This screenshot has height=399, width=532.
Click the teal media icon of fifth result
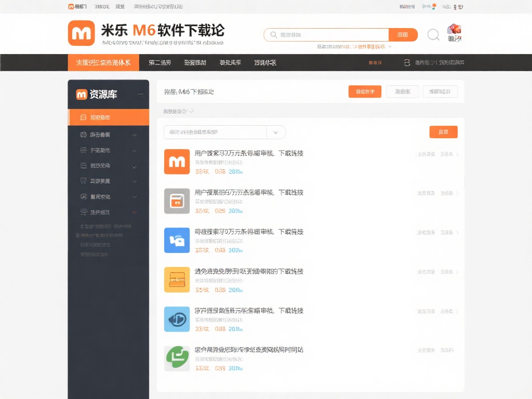(x=177, y=319)
